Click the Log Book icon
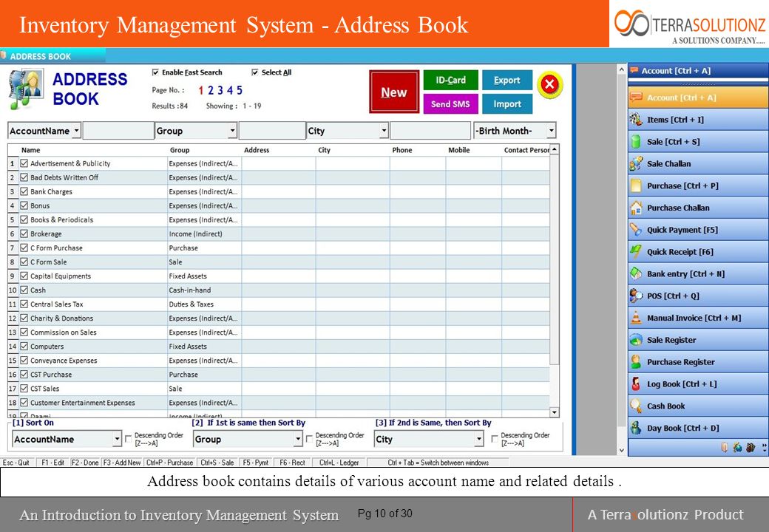Image resolution: width=769 pixels, height=532 pixels. 636,384
